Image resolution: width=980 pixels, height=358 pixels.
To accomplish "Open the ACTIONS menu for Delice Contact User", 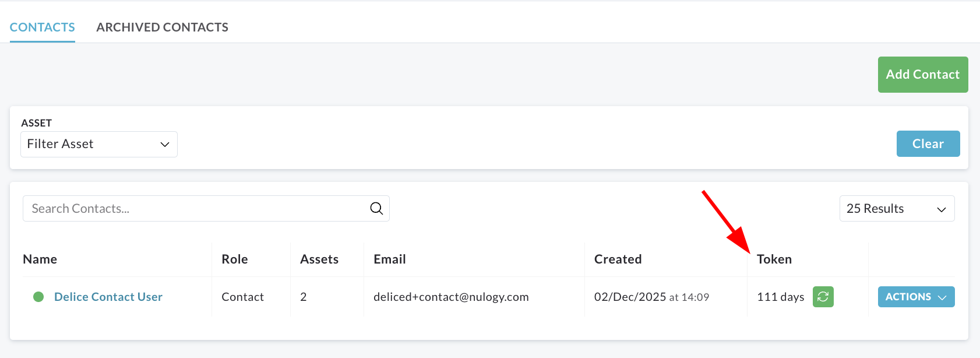I will coord(916,297).
